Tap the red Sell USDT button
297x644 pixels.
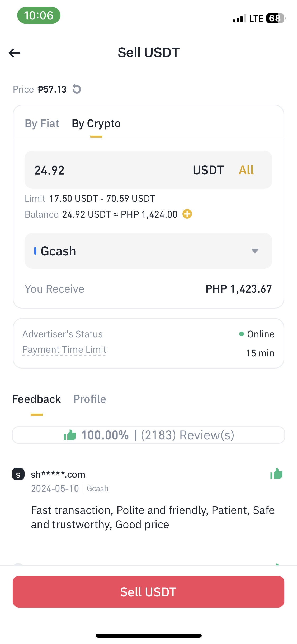tap(148, 592)
